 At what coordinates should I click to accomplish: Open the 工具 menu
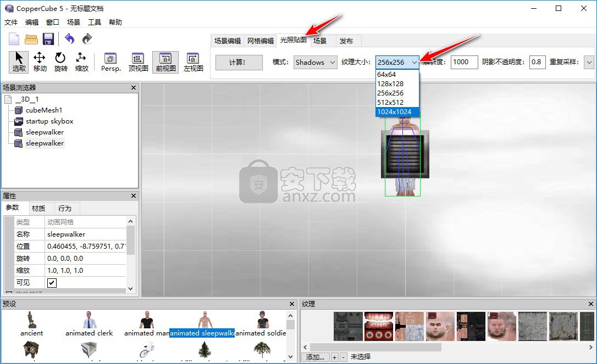point(95,23)
